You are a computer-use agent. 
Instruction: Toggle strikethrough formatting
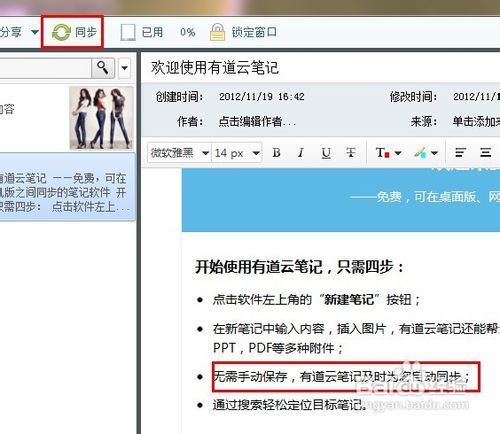click(x=351, y=153)
